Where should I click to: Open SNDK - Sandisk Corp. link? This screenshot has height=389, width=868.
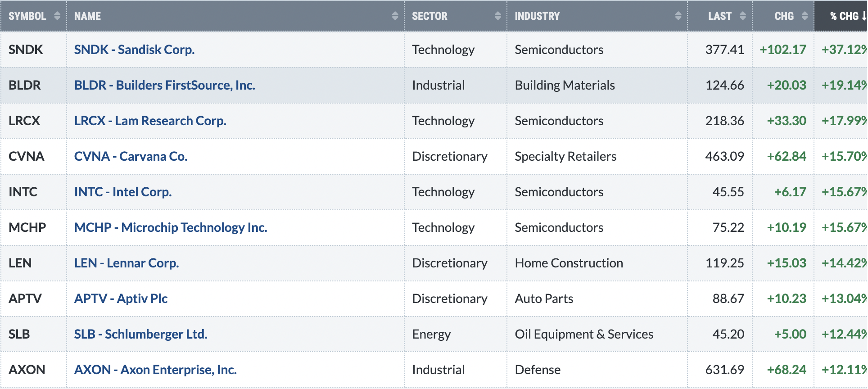134,50
